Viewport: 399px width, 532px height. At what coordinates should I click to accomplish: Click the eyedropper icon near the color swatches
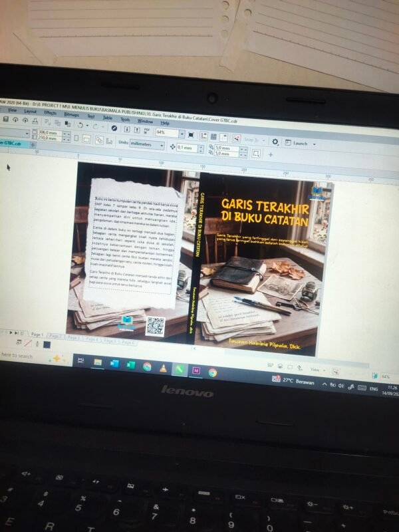(x=37, y=344)
